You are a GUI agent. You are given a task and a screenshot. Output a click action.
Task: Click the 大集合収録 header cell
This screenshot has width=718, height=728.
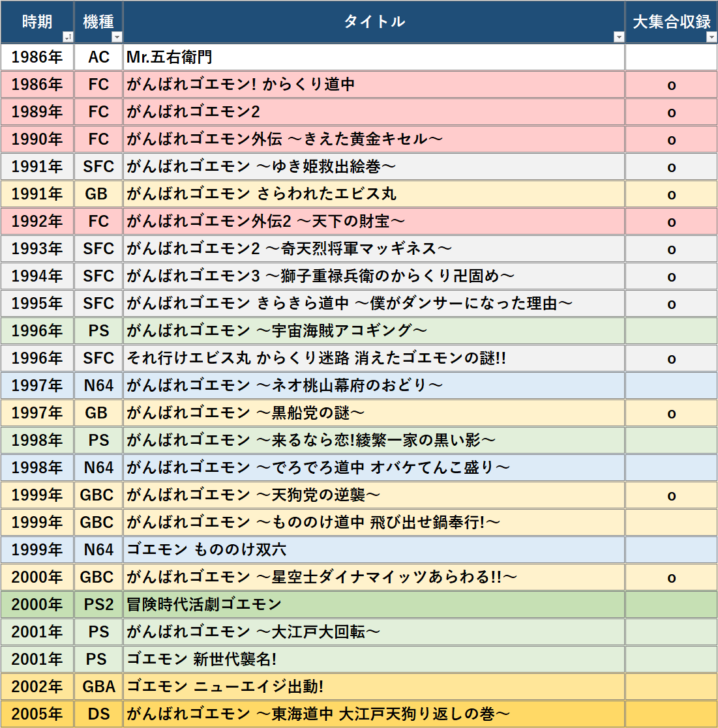pyautogui.click(x=672, y=22)
